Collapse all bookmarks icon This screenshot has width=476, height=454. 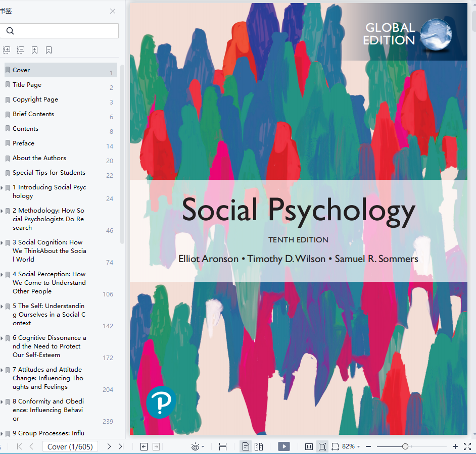tap(21, 50)
